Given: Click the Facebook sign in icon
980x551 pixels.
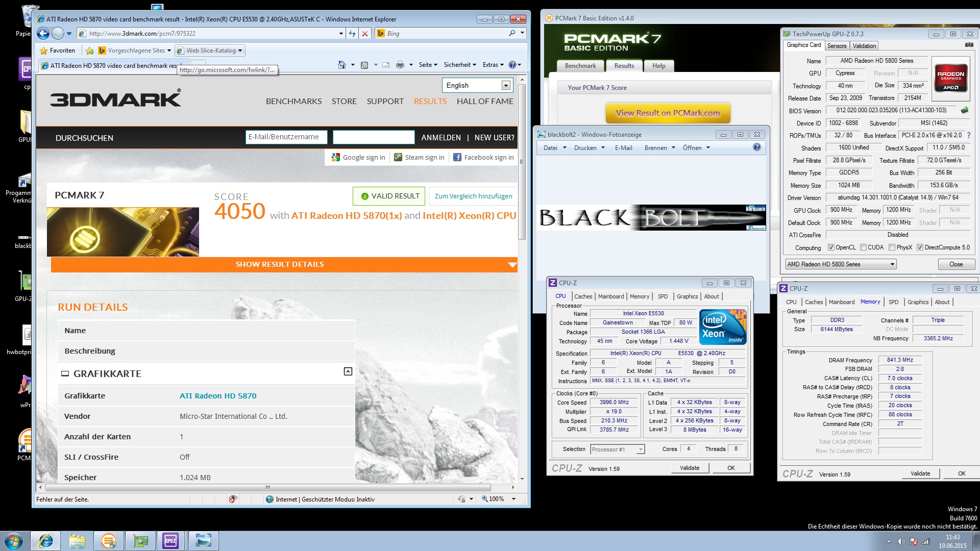Looking at the screenshot, I should (x=457, y=157).
